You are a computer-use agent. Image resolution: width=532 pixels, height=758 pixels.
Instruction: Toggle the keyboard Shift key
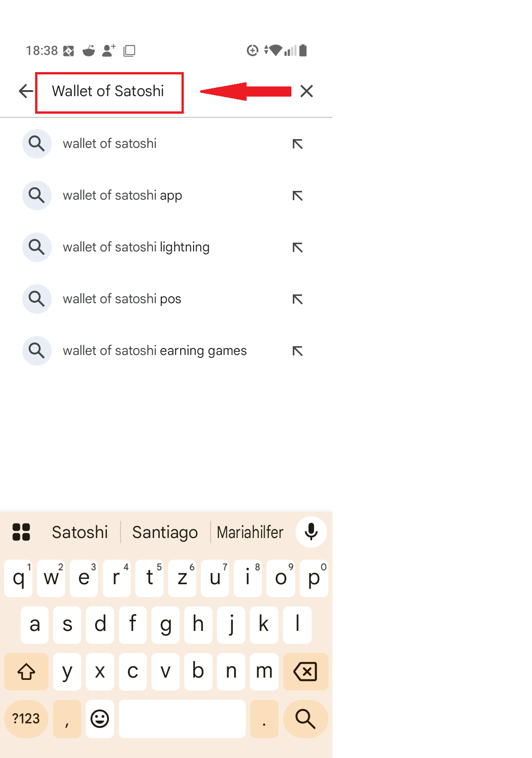pyautogui.click(x=26, y=672)
